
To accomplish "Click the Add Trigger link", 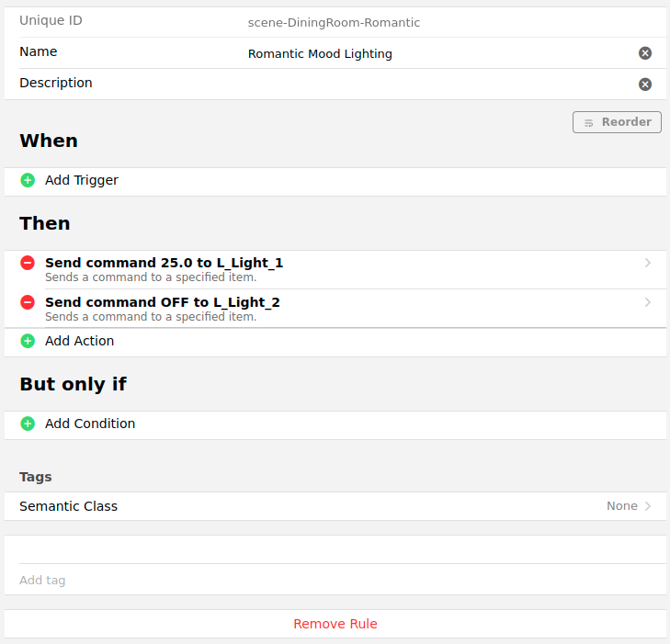I will click(x=82, y=180).
